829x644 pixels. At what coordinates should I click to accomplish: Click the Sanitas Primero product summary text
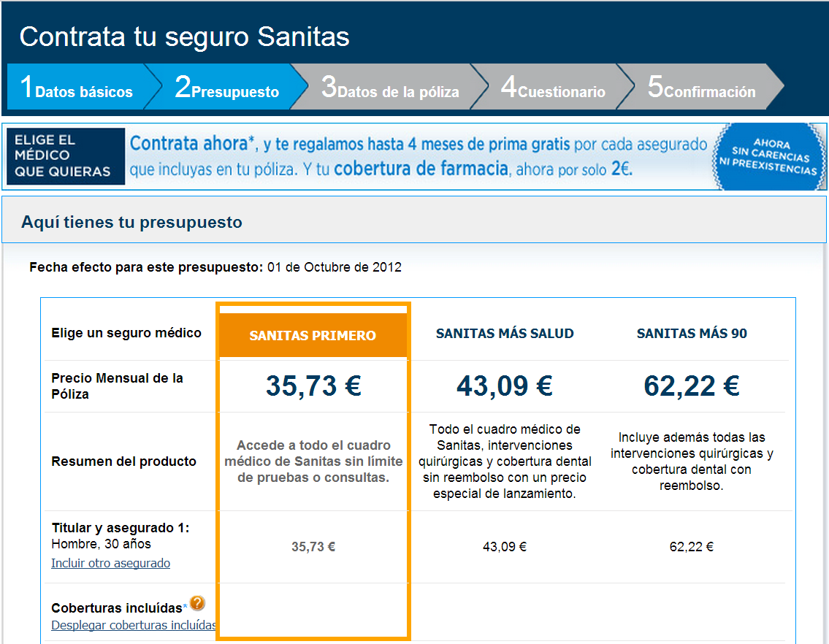pos(313,461)
